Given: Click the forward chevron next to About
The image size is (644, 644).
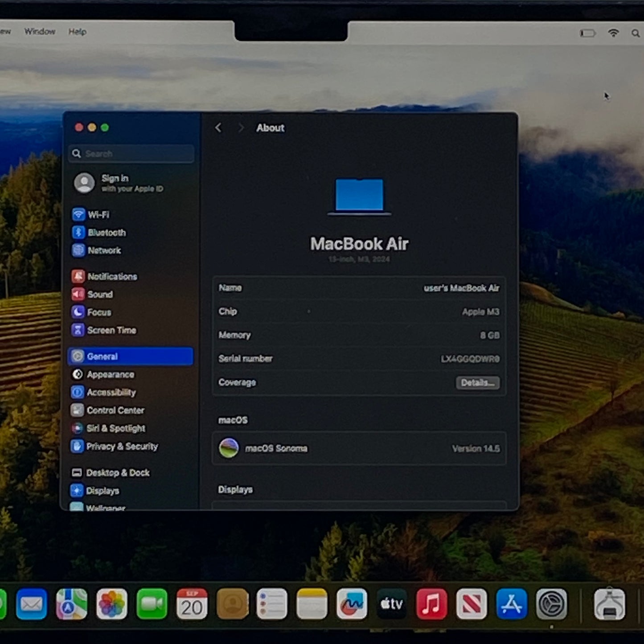Looking at the screenshot, I should (241, 128).
